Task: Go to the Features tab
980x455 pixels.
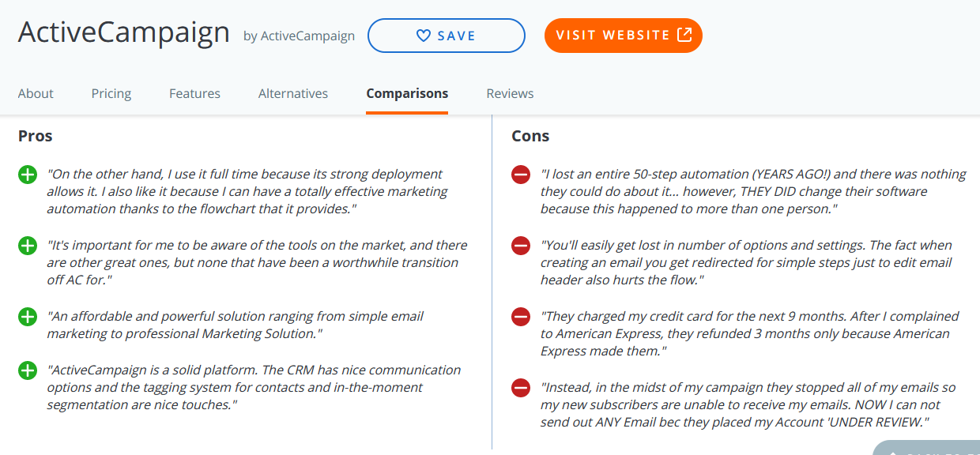Action: pyautogui.click(x=194, y=93)
